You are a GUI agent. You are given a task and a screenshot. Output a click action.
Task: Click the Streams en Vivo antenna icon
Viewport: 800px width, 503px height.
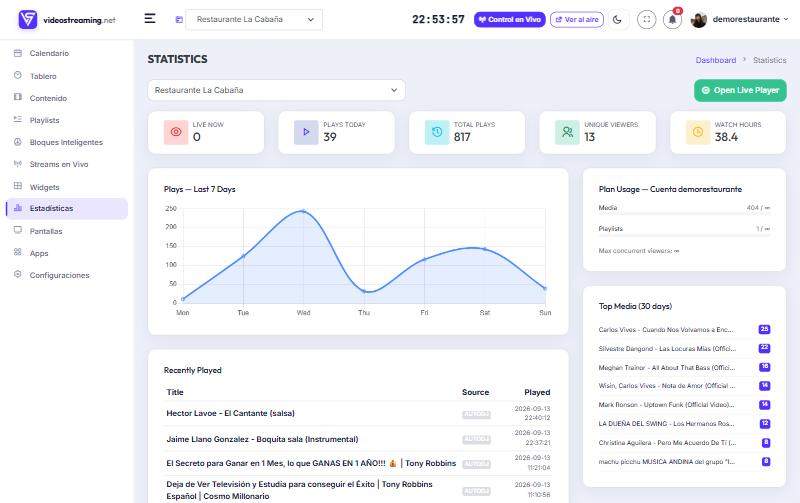[x=18, y=164]
